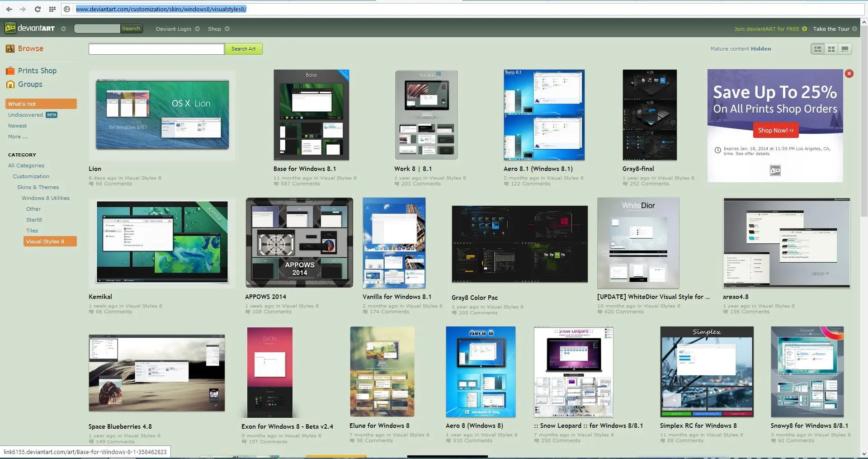Expand the dropdown arrow next to the deviantART logo

[63, 29]
